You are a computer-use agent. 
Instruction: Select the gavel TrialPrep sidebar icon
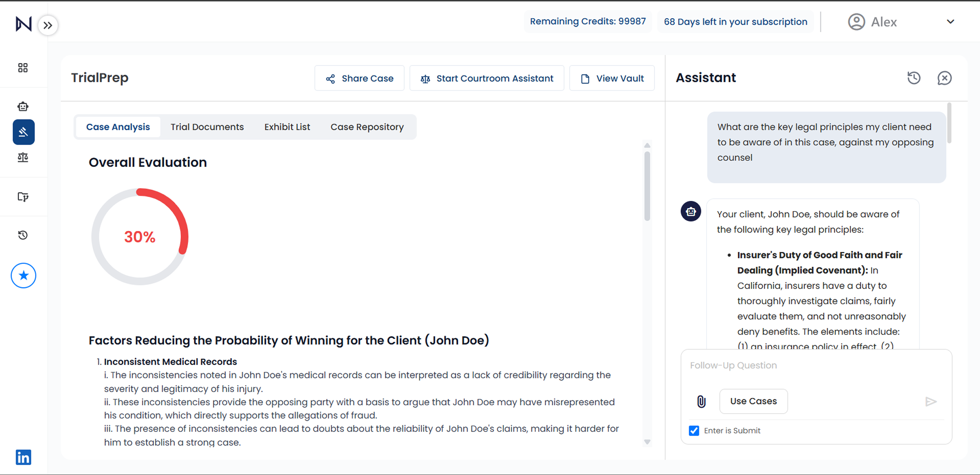pos(24,132)
